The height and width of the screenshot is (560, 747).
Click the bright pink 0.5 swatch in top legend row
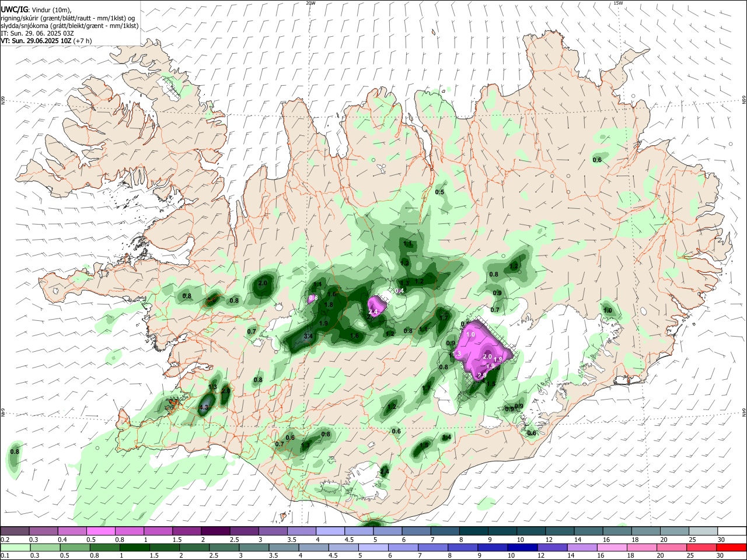point(100,531)
